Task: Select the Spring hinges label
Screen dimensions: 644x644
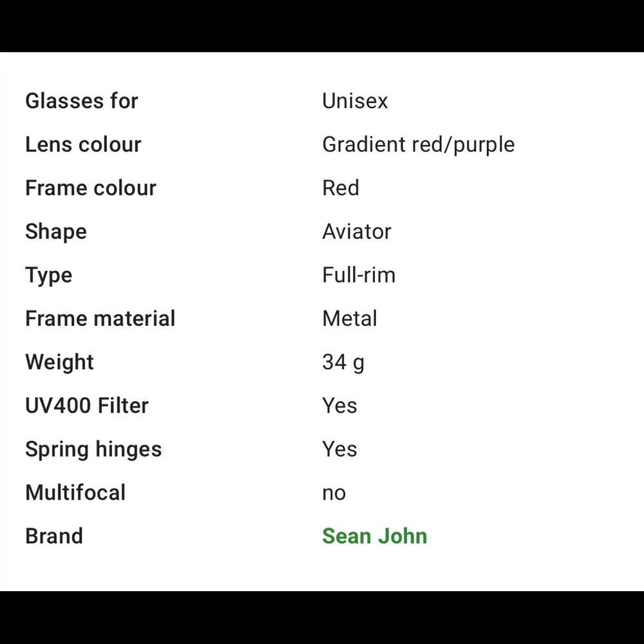Action: point(93,450)
